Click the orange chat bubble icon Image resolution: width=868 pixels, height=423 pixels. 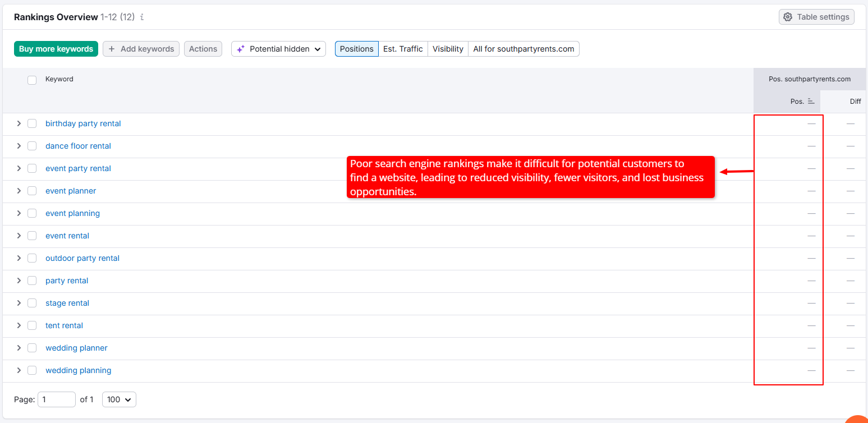coord(857,417)
